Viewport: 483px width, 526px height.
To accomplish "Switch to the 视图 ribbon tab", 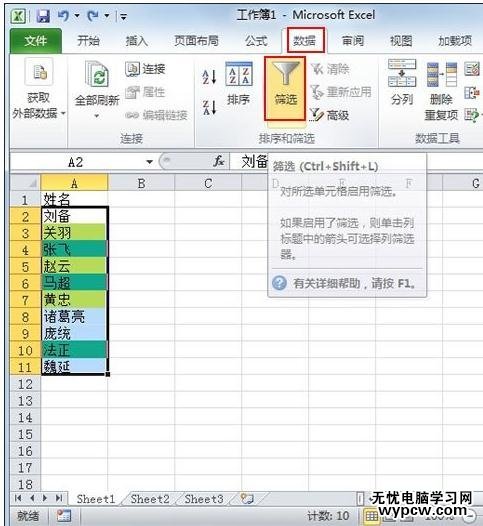I will tap(401, 41).
